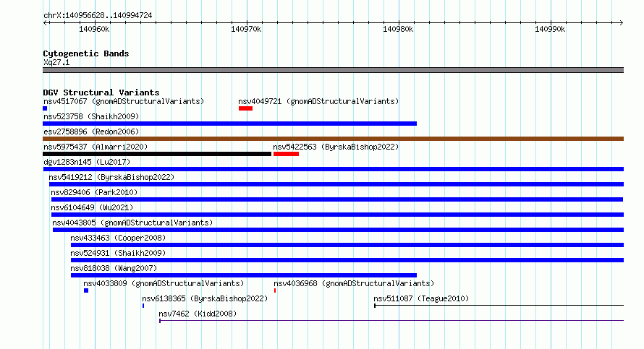Open nsv4033809 gnomADStructuralVariants label

[164, 283]
